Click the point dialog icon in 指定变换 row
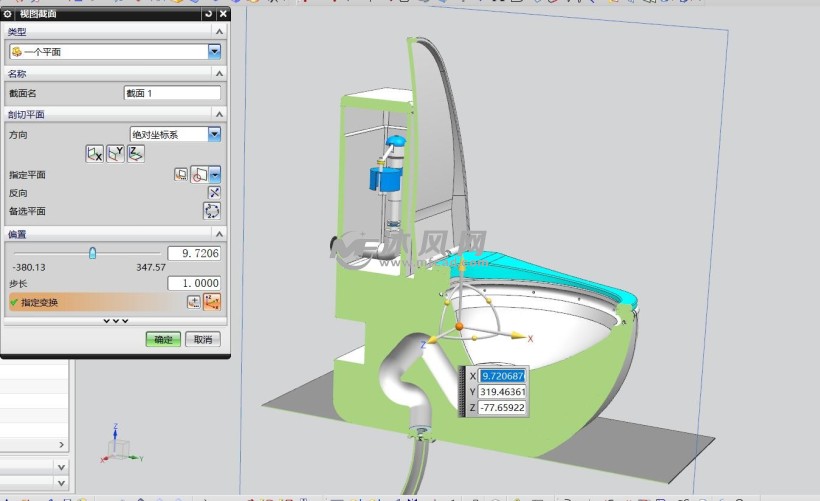Screen dimensions: 820x501 (193, 302)
